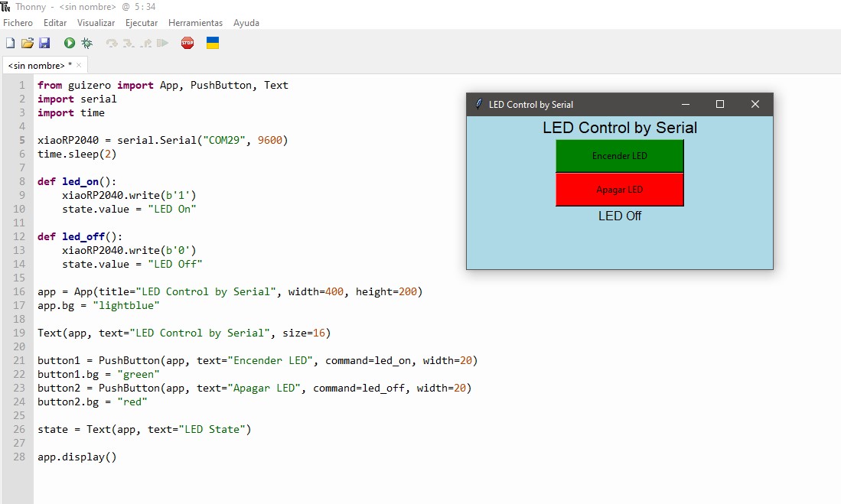Viewport: 841px width, 504px height.
Task: Click the New file icon in toolbar
Action: 10,43
